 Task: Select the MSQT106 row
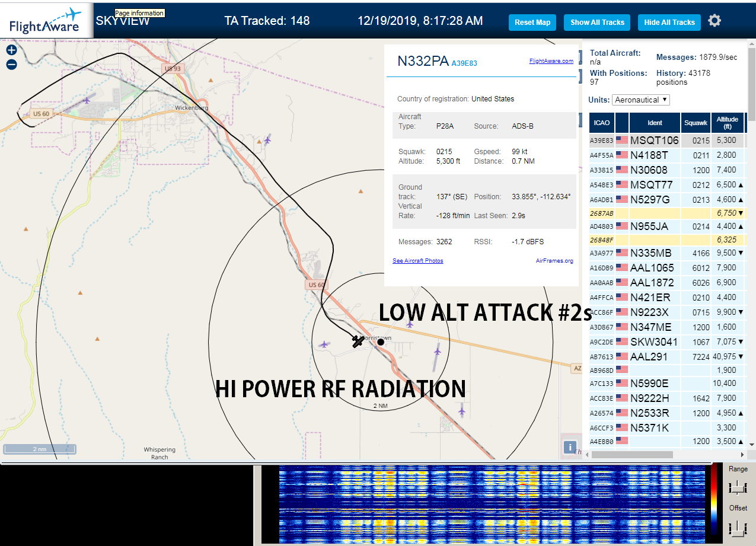coord(667,141)
